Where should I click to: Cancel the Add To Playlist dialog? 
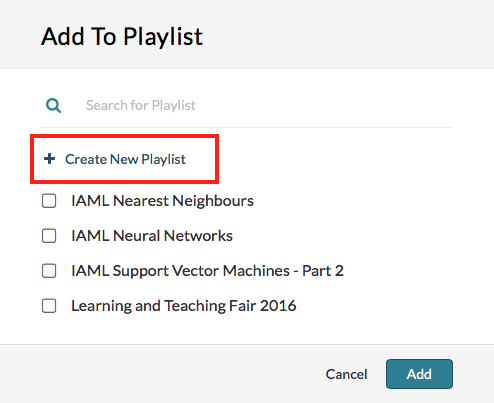pyautogui.click(x=346, y=374)
